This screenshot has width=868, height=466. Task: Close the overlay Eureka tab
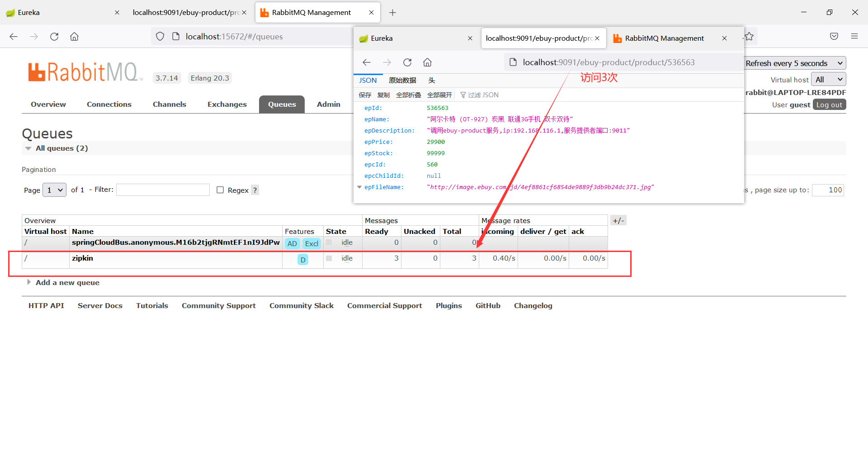pyautogui.click(x=470, y=38)
